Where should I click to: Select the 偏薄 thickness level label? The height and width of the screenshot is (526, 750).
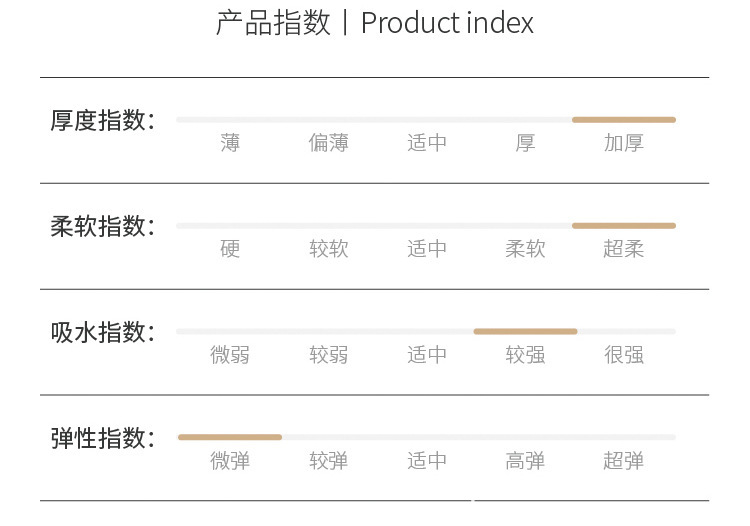pos(329,143)
